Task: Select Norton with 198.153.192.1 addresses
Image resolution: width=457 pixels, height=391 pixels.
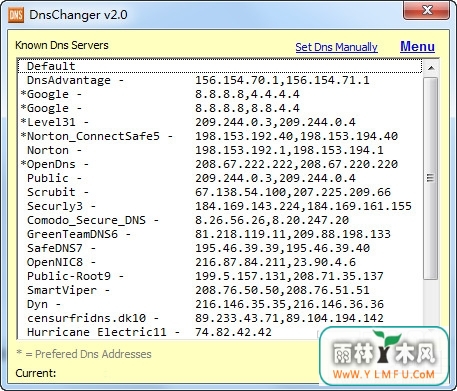Action: tap(220, 150)
